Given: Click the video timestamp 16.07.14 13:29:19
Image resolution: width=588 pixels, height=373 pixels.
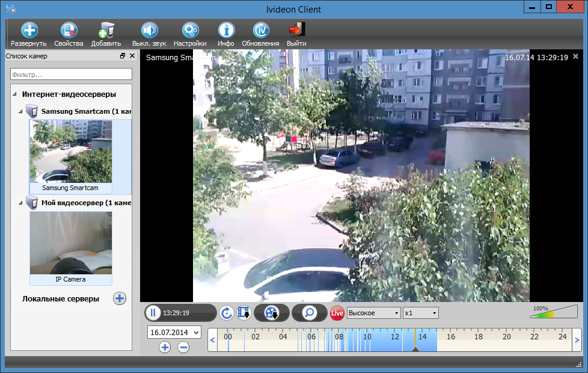Looking at the screenshot, I should click(x=536, y=57).
